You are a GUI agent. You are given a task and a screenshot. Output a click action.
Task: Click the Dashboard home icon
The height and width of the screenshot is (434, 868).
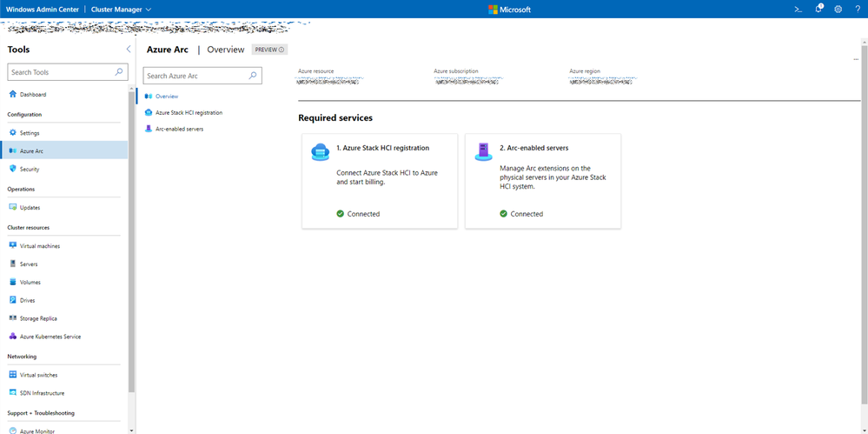click(x=13, y=94)
